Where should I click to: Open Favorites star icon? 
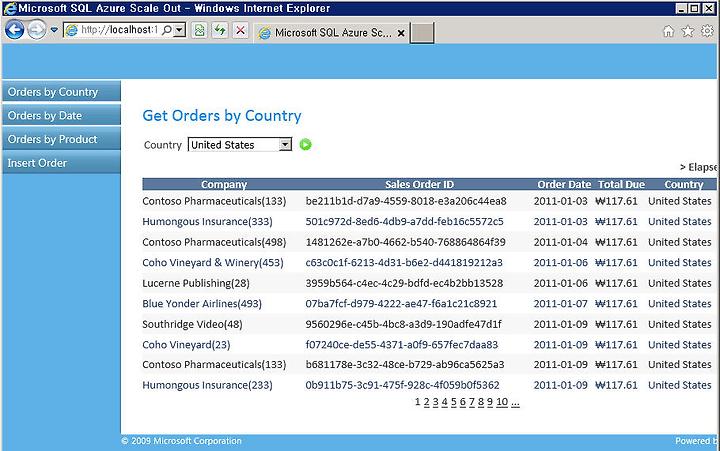click(688, 31)
